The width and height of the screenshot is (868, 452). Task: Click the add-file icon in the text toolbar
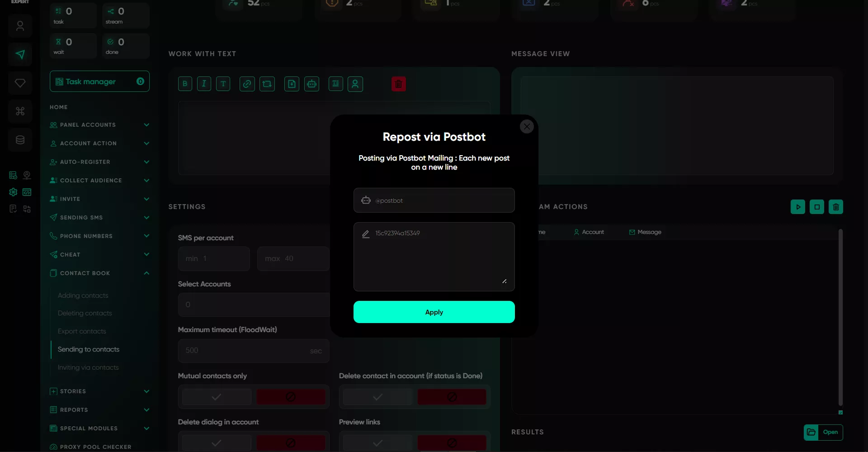pos(292,84)
